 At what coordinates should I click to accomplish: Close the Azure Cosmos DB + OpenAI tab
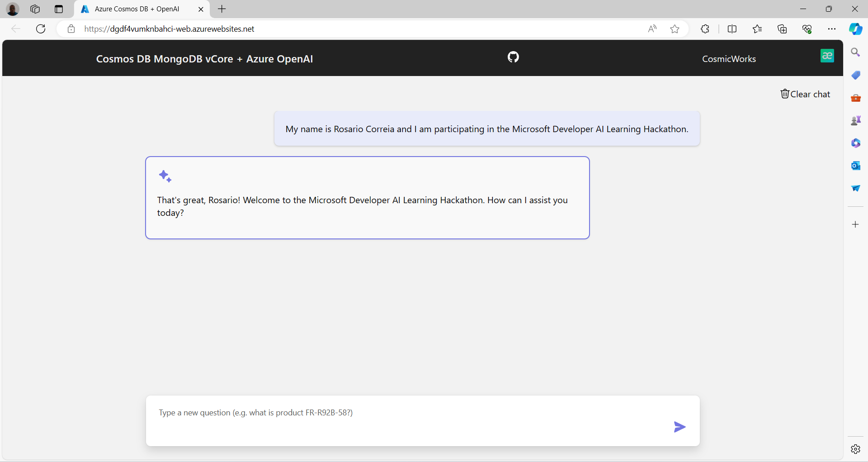click(201, 9)
